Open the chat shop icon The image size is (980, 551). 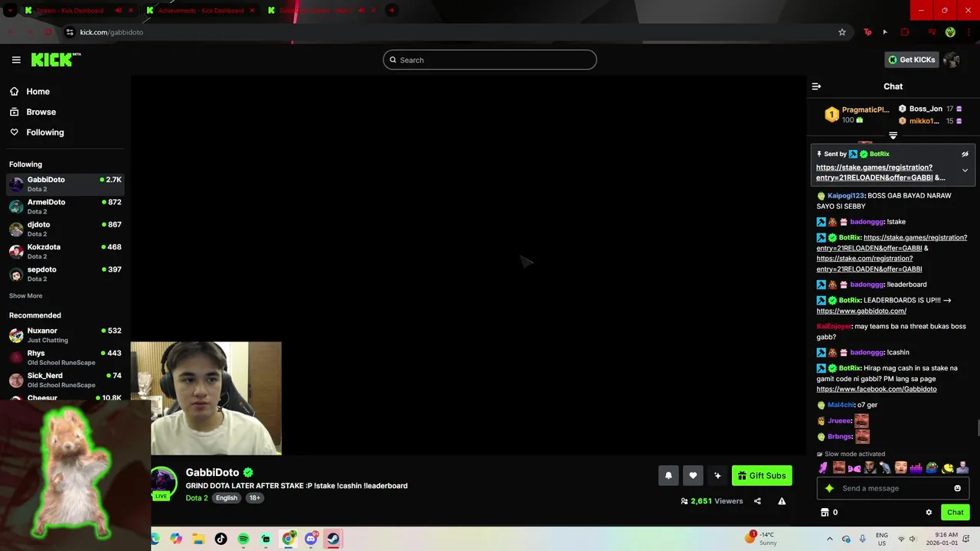(825, 513)
